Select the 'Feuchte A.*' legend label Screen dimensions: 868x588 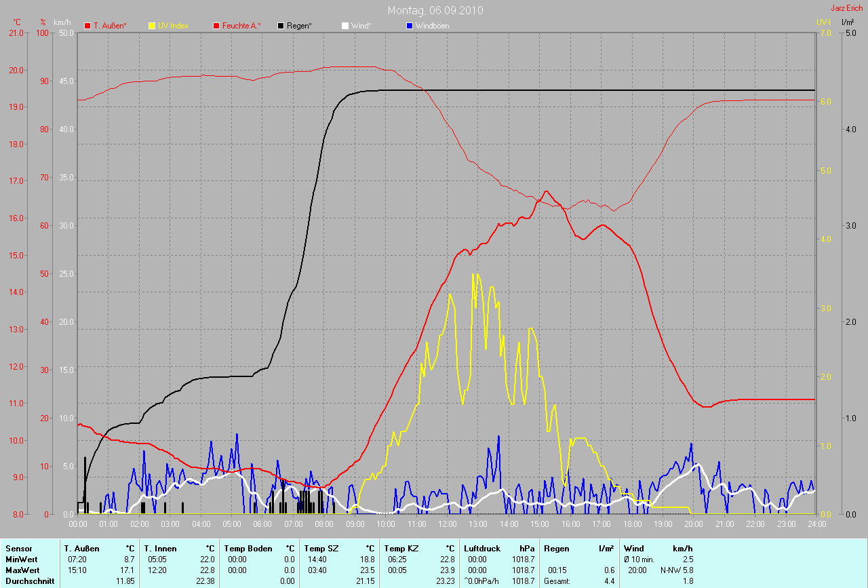pyautogui.click(x=241, y=26)
